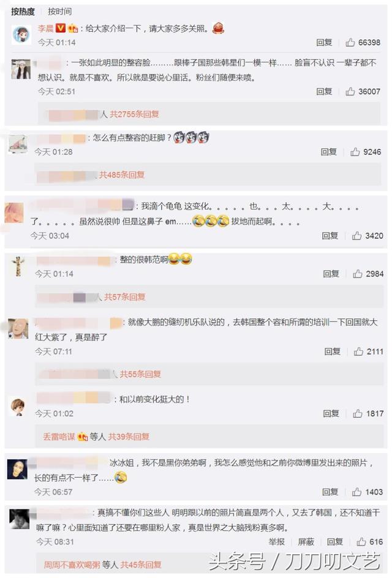Image resolution: width=392 pixels, height=578 pixels.
Task: Open the 共55条回复 reply list
Action: (140, 374)
